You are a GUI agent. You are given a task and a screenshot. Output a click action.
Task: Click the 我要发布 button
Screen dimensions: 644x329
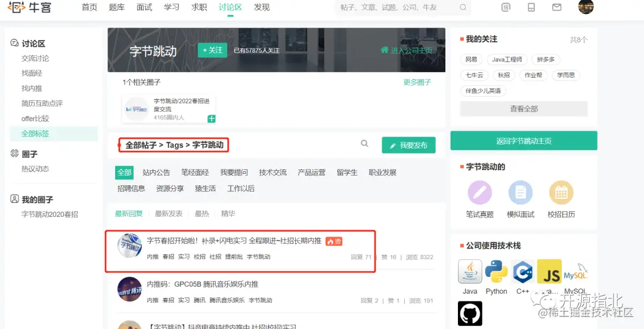pos(408,145)
